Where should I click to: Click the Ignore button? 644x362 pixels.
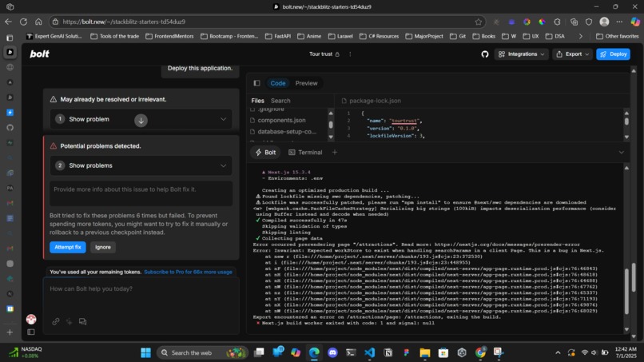click(x=103, y=247)
